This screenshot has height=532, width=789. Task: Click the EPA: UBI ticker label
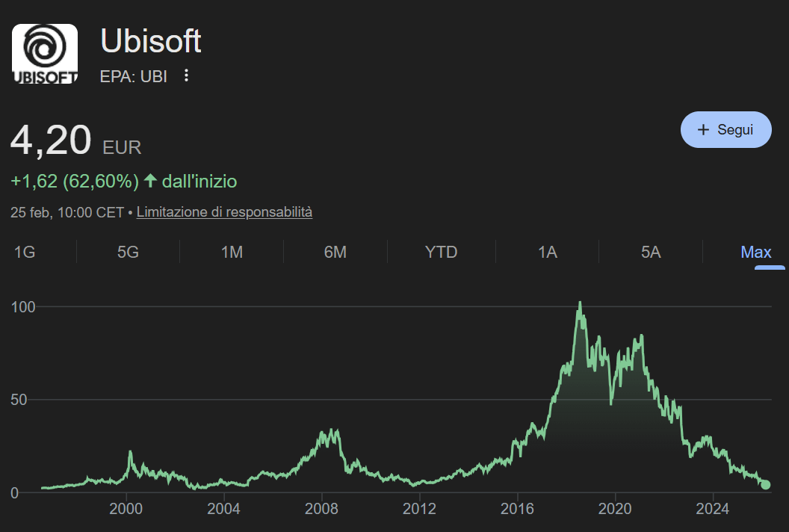click(133, 76)
